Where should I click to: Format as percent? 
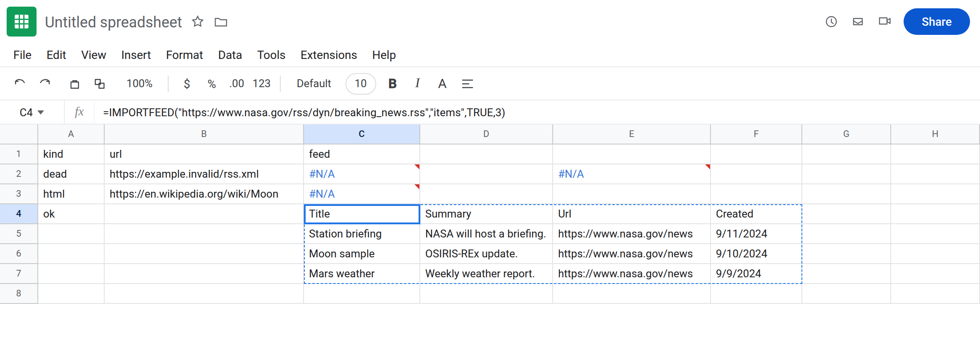click(212, 84)
